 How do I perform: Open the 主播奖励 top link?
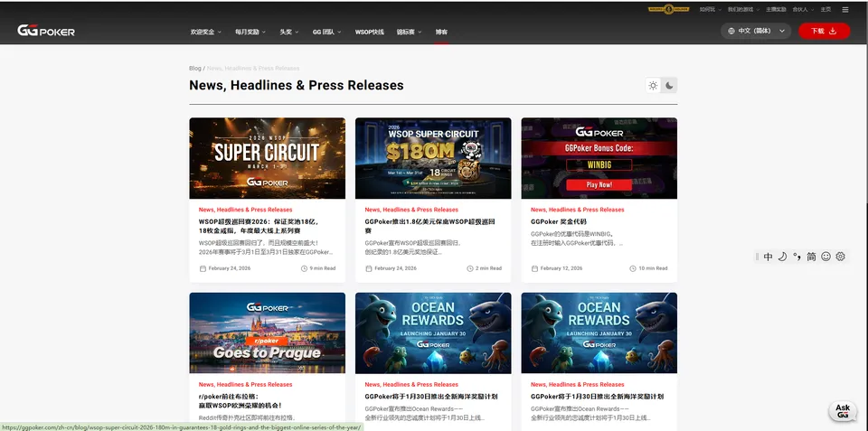pos(776,9)
